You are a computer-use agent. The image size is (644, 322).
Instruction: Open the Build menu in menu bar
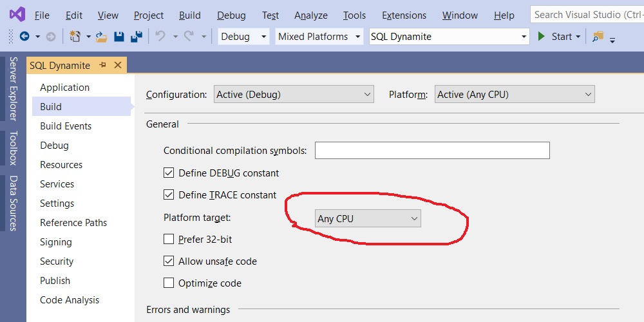point(190,15)
